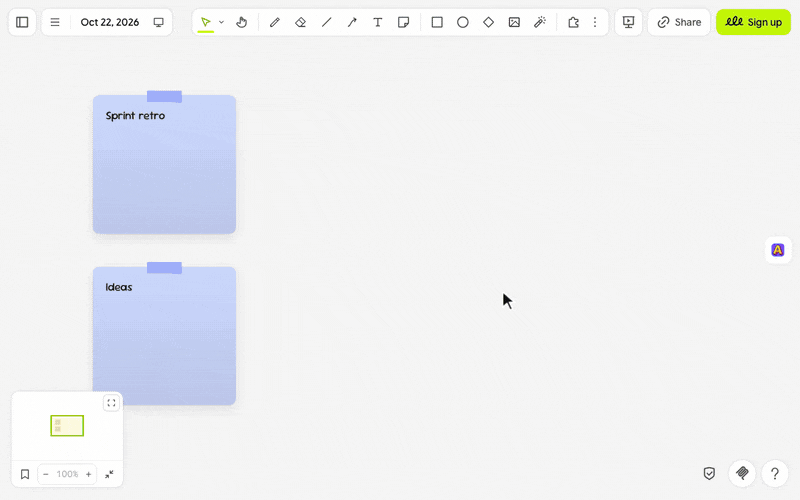Activate the Text tool
Viewport: 800px width, 500px height.
click(x=378, y=22)
